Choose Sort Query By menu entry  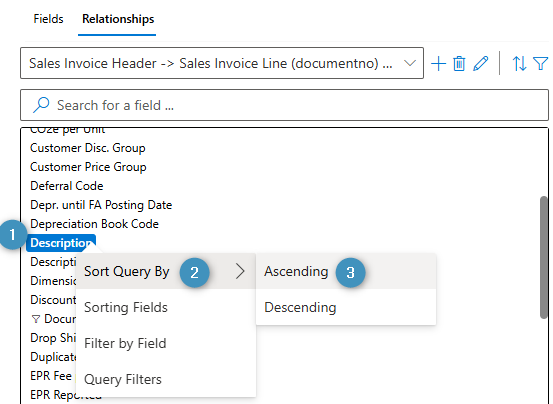(x=166, y=271)
